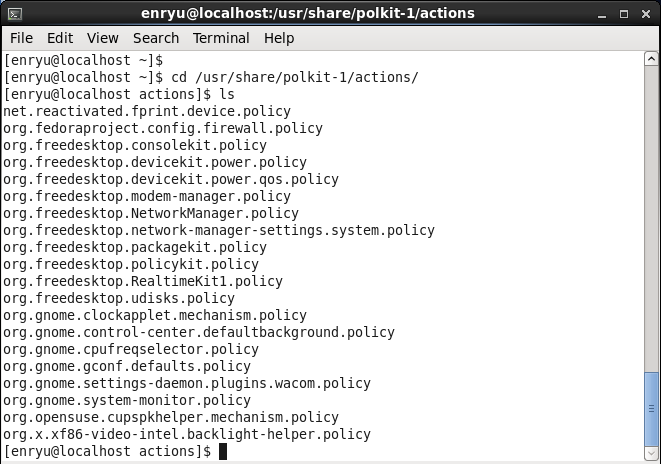Screen dimensions: 661x464
Task: Click the net.reactivated.fprint.device.policy filename
Action: point(147,111)
